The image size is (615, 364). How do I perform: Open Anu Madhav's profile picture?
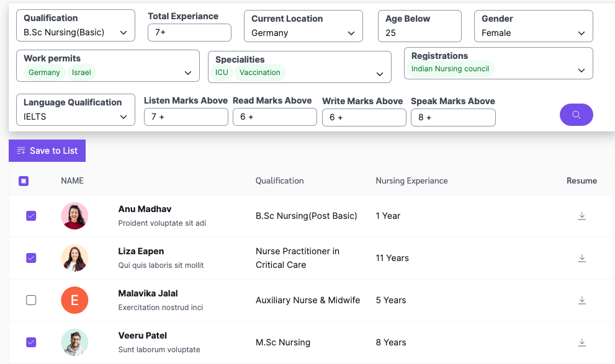pyautogui.click(x=74, y=216)
